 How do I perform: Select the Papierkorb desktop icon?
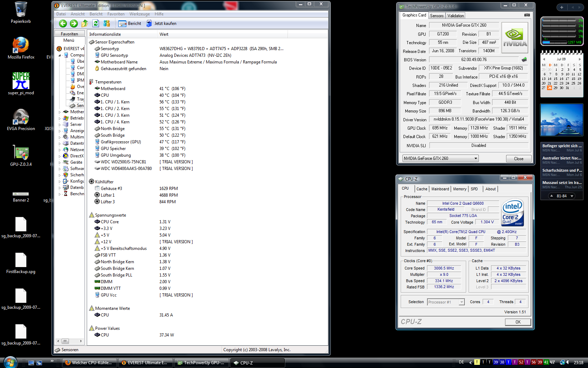(21, 13)
